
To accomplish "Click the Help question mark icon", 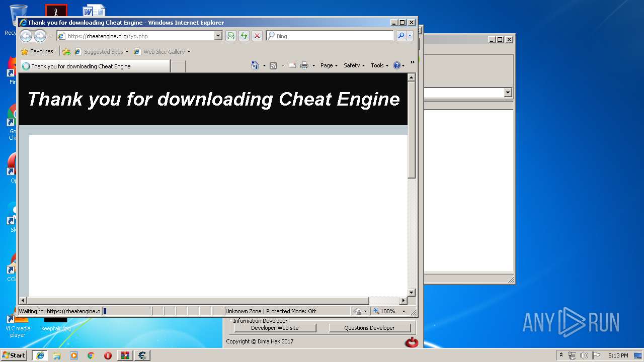I will coord(396,65).
